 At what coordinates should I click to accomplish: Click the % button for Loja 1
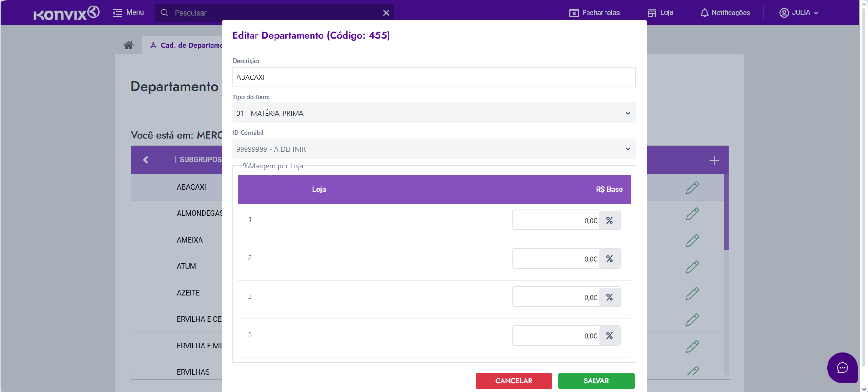click(610, 220)
